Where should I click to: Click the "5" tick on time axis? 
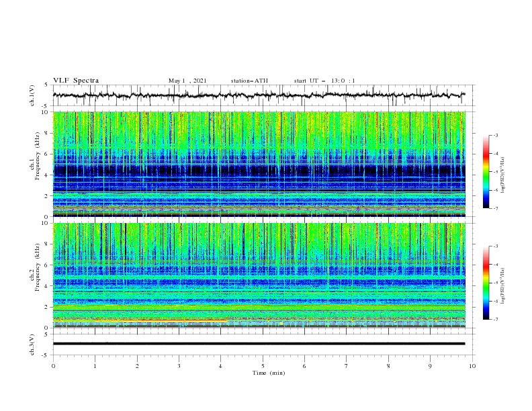pos(263,366)
